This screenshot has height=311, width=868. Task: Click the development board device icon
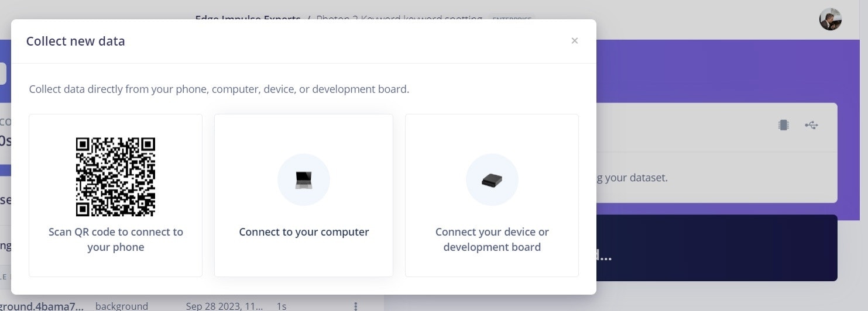pos(492,180)
